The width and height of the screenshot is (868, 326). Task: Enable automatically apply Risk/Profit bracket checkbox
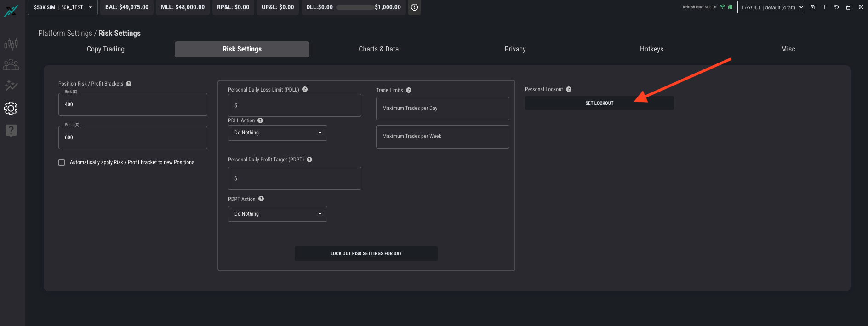[62, 162]
